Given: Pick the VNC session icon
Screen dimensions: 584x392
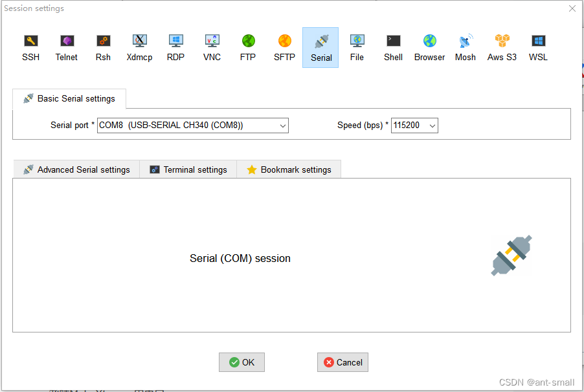Looking at the screenshot, I should 212,45.
